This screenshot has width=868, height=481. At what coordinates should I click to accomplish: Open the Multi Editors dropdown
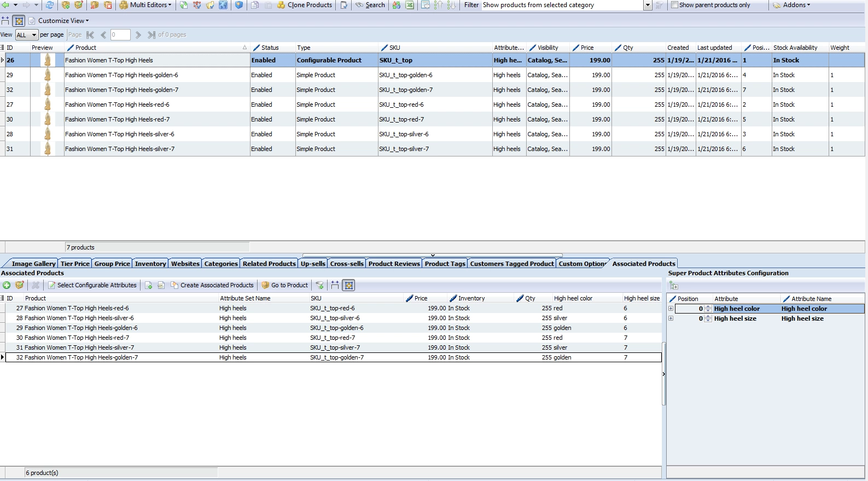145,5
